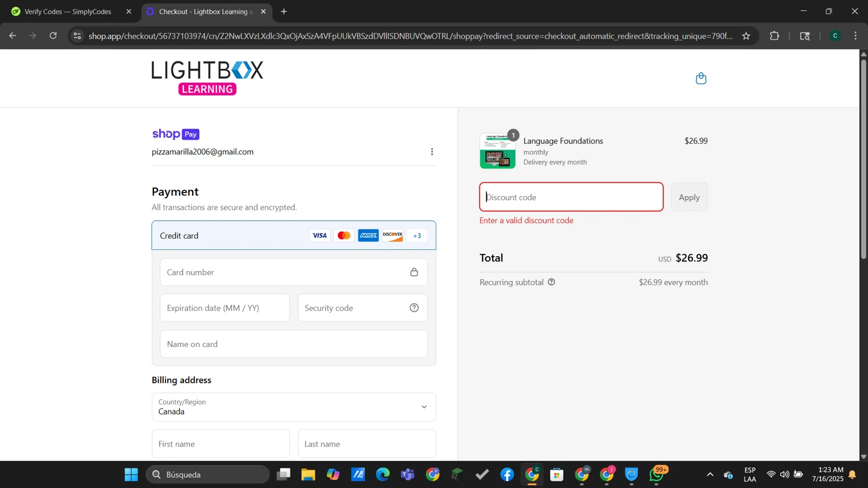Show hidden system tray icons
This screenshot has height=488, width=868.
710,475
